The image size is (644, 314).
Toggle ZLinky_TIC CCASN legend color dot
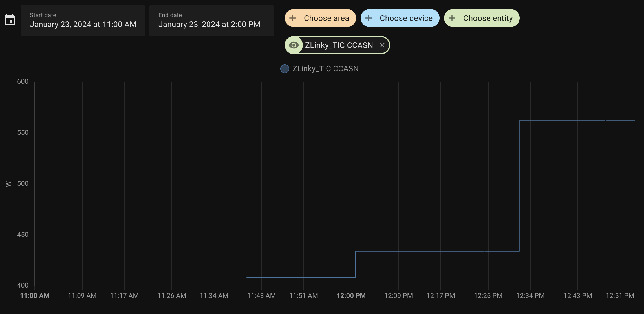[x=285, y=69]
